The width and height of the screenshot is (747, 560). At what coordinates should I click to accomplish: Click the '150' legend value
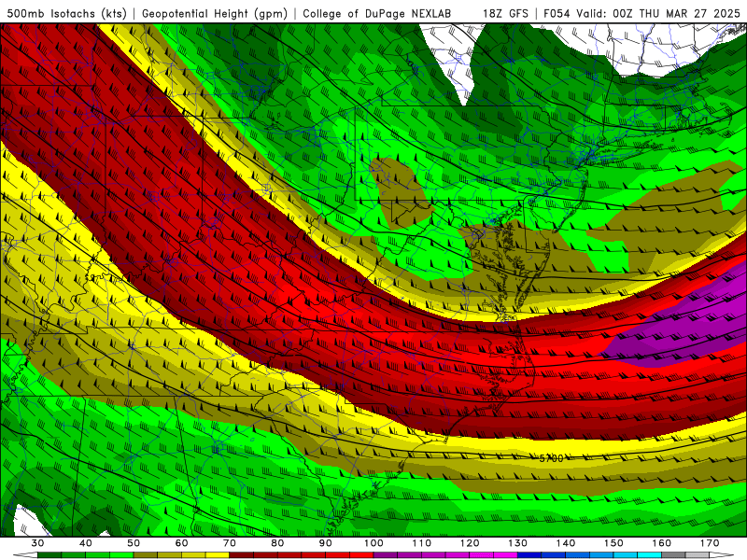(613, 543)
